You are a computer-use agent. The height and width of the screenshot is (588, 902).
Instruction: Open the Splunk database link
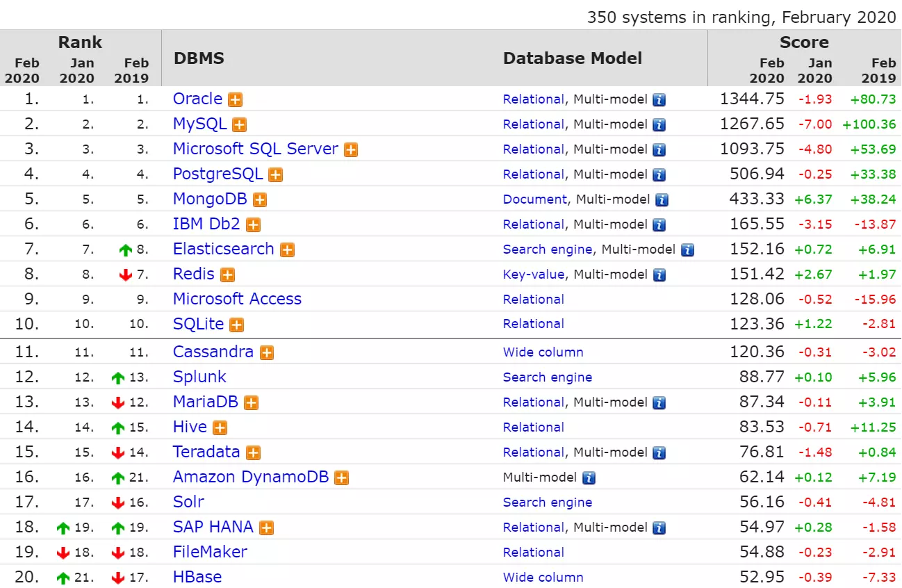[199, 377]
